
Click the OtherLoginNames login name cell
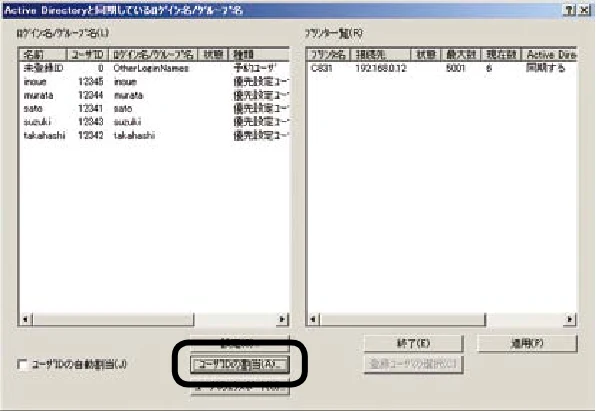151,68
